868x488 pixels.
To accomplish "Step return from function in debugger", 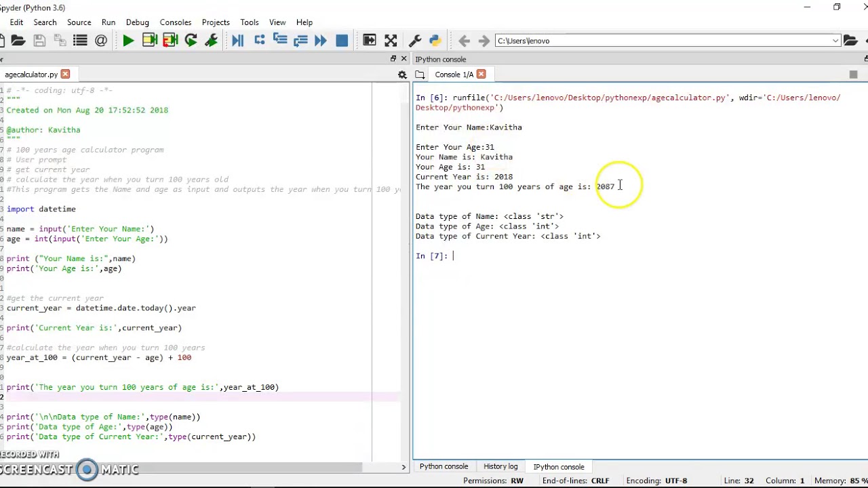I will (300, 41).
